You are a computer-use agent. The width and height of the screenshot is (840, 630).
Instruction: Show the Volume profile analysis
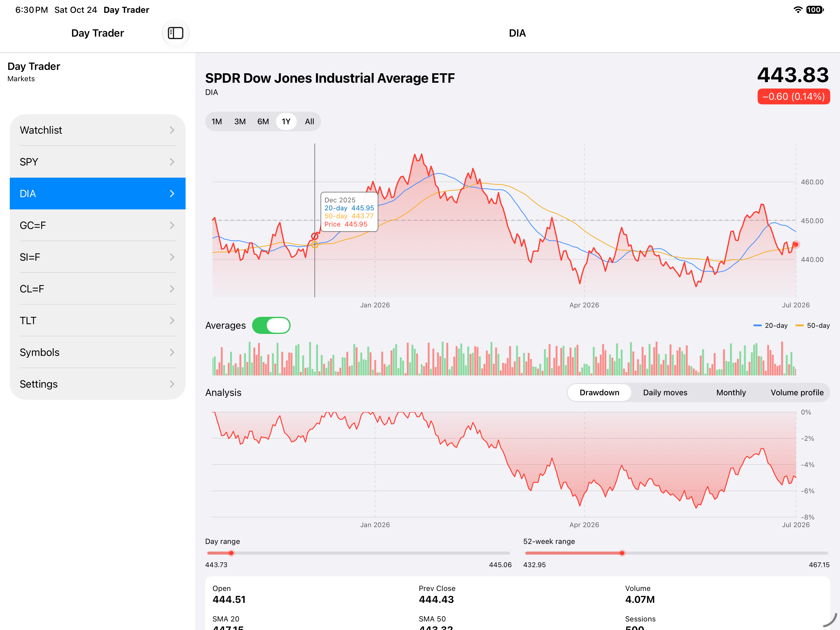tap(797, 393)
